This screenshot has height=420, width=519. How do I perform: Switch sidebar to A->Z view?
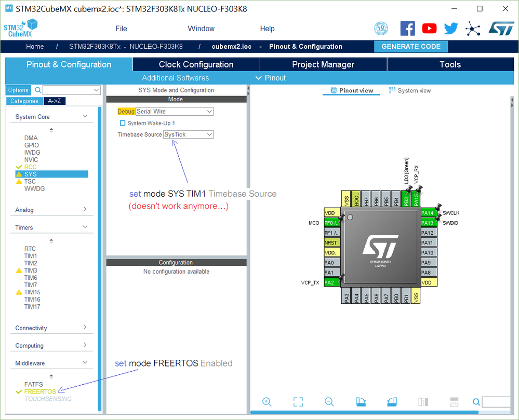pos(54,101)
